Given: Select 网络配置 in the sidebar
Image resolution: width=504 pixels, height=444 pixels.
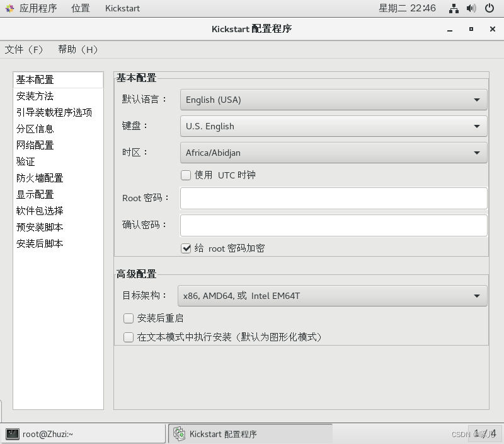Looking at the screenshot, I should pyautogui.click(x=58, y=146).
